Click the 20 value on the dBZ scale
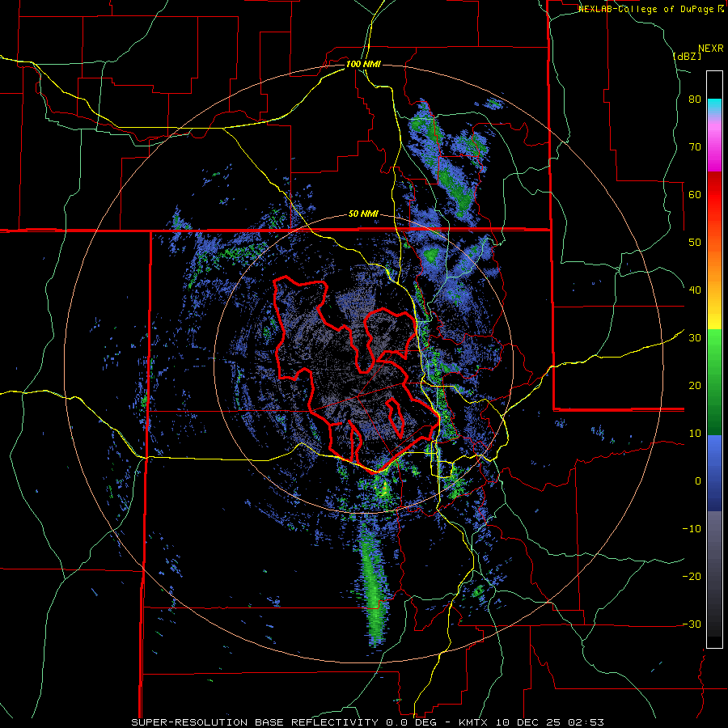The height and width of the screenshot is (728, 728). [695, 386]
